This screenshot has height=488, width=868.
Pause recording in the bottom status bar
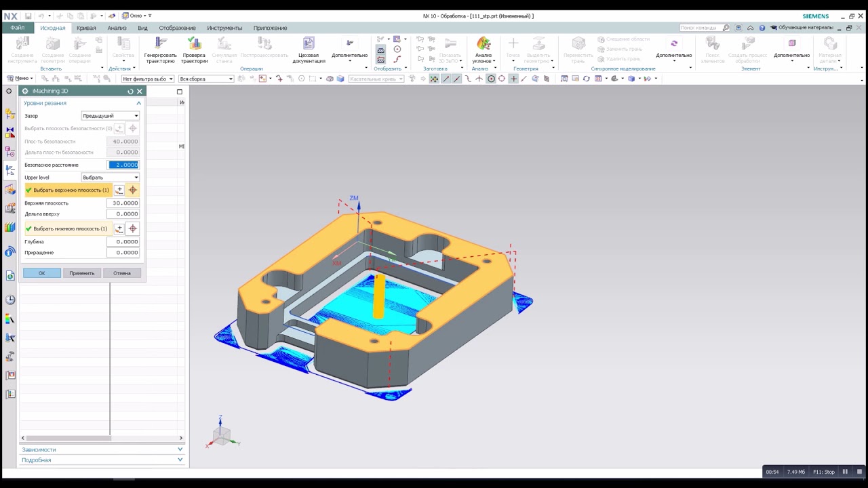pos(845,472)
